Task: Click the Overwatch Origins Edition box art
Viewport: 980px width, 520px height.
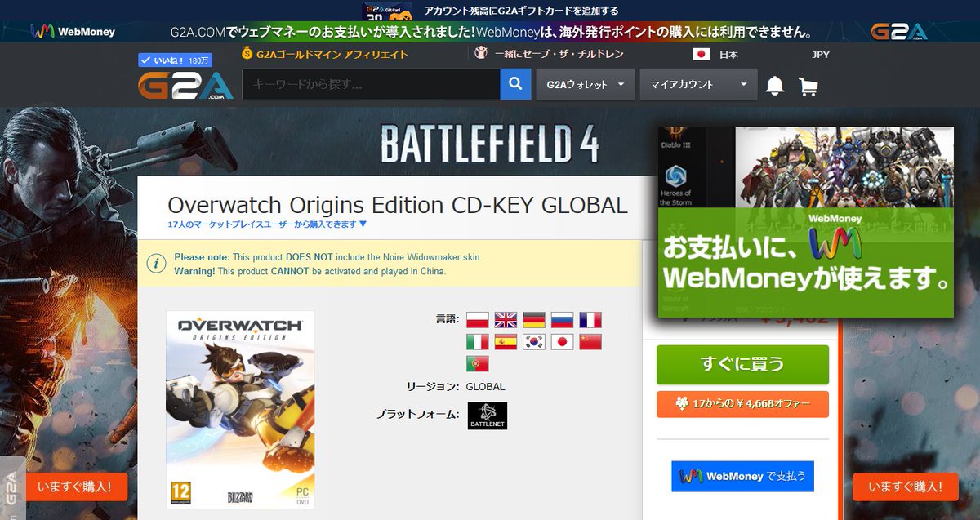Action: (x=240, y=410)
